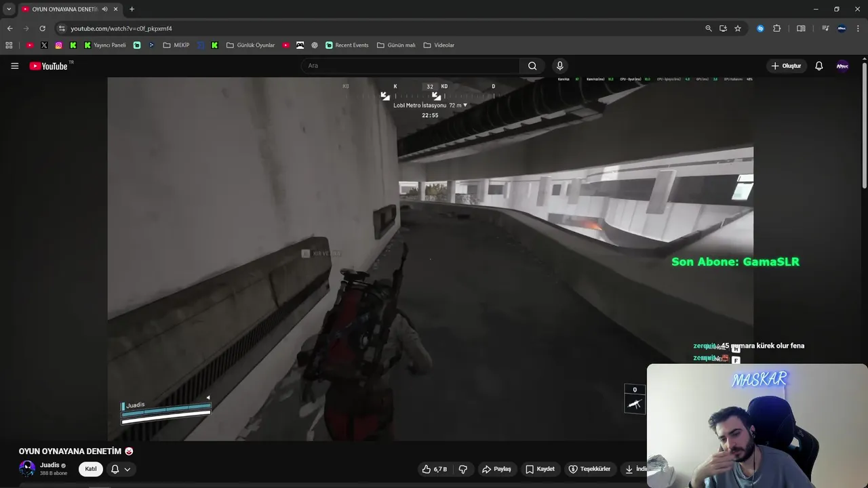Go back with the browser back arrow
Screen dimensions: 868x488
pyautogui.click(x=9, y=28)
